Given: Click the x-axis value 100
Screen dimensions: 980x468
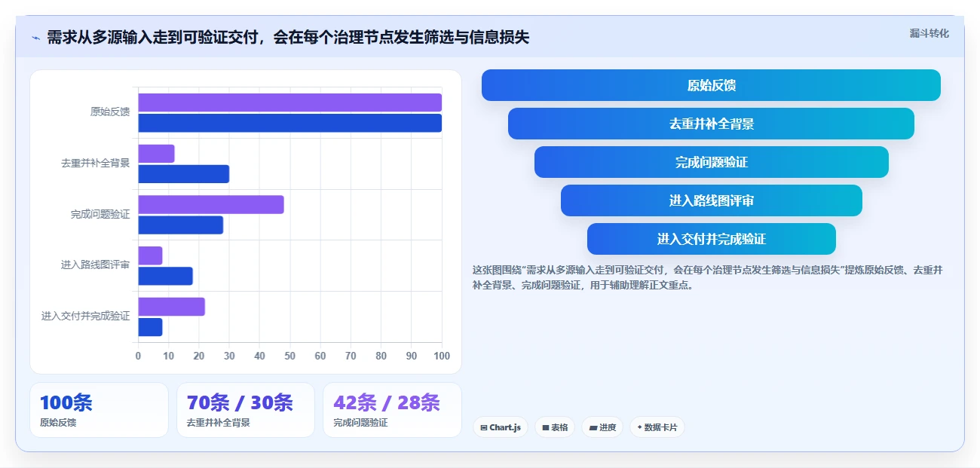Looking at the screenshot, I should click(442, 356).
